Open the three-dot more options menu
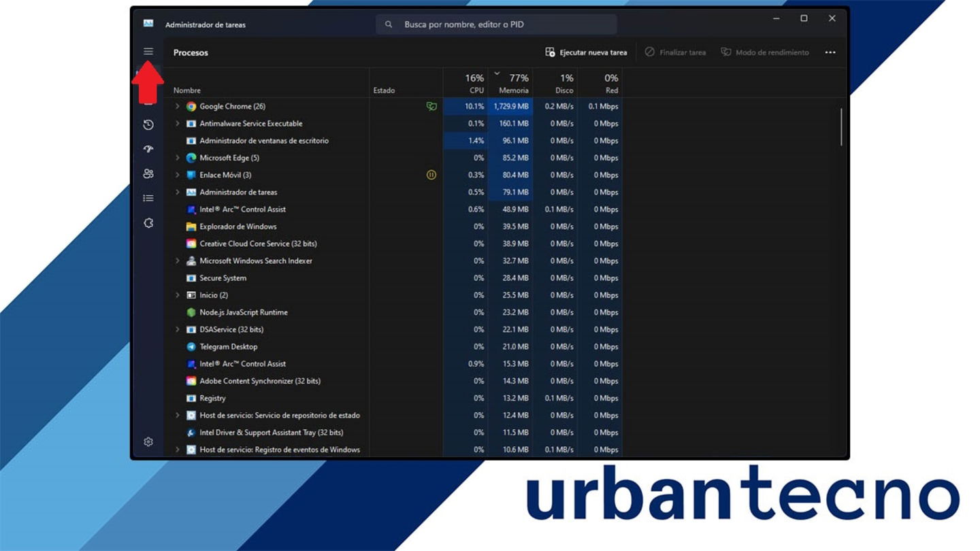The image size is (980, 551). pos(830,52)
